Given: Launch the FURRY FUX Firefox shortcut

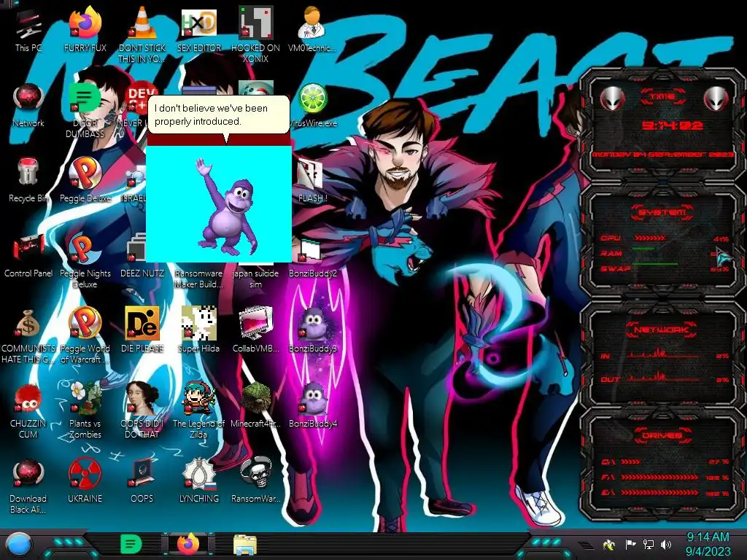Looking at the screenshot, I should pyautogui.click(x=85, y=29).
